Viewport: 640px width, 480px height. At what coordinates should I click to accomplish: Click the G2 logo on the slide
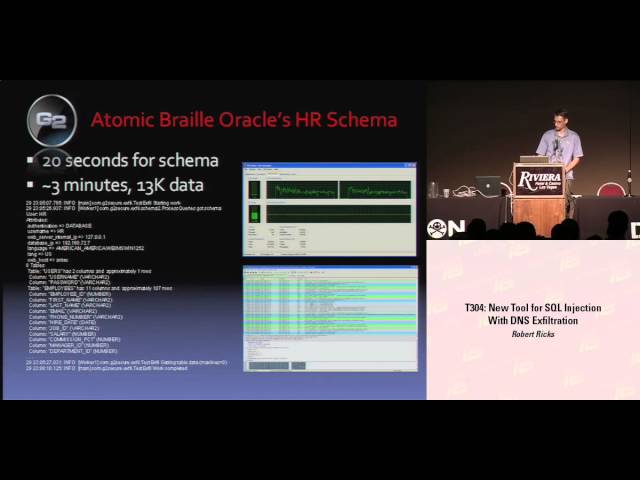[x=52, y=120]
